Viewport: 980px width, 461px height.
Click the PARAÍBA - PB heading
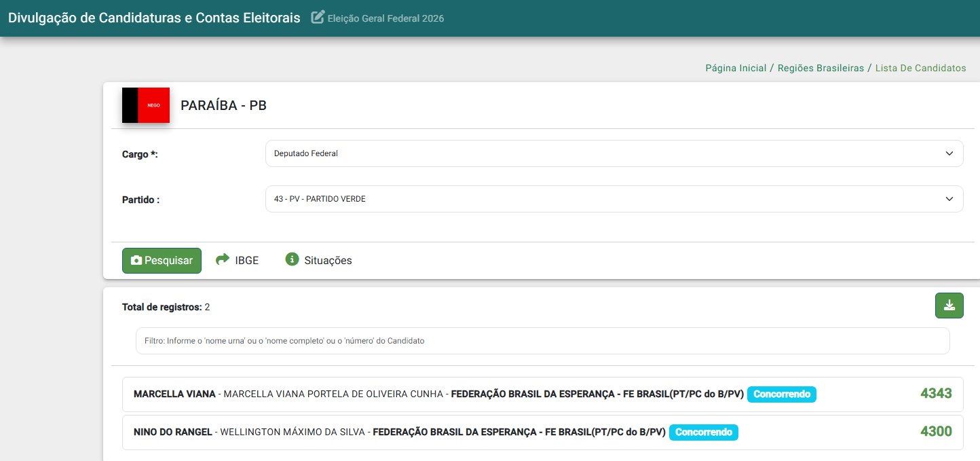pos(223,106)
